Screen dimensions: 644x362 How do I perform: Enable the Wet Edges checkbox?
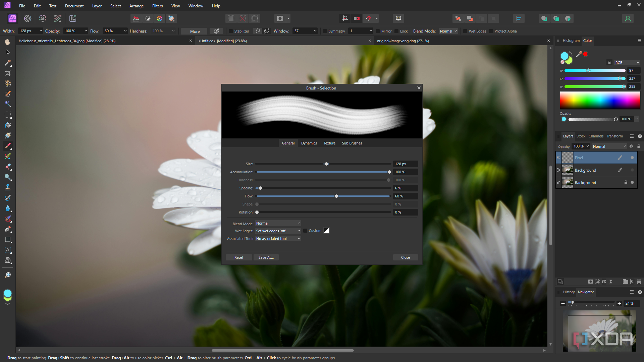coord(465,31)
